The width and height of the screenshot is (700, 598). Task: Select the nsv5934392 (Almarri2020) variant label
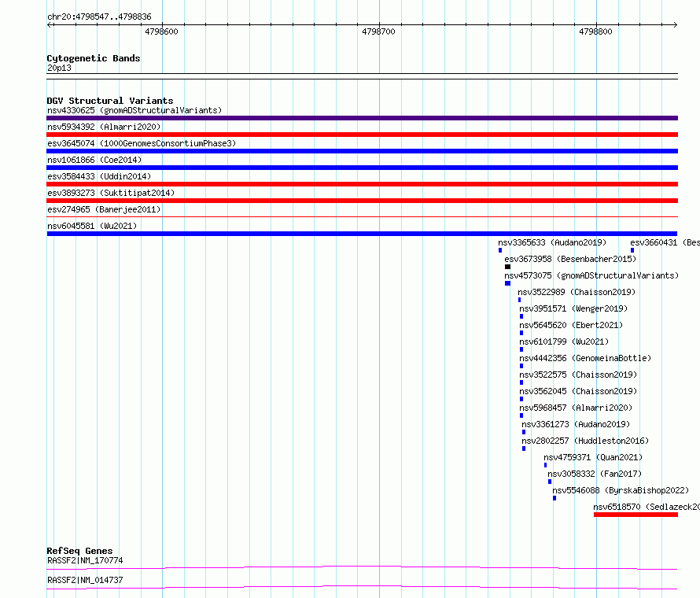pos(104,127)
